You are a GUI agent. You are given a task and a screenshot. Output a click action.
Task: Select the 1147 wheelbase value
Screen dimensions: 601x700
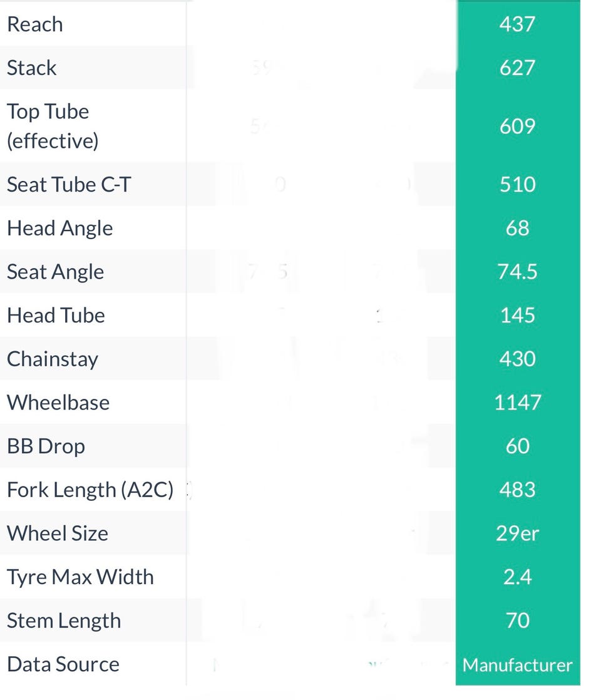pyautogui.click(x=517, y=402)
